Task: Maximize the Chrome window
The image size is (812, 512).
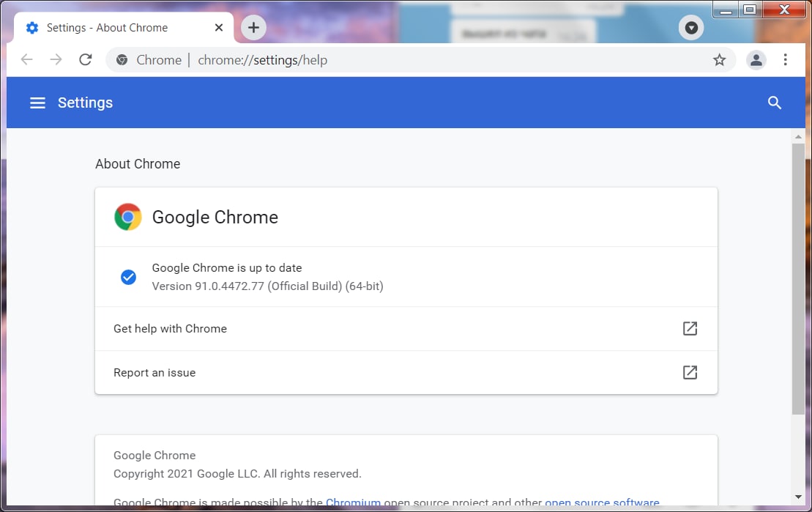Action: (x=749, y=10)
